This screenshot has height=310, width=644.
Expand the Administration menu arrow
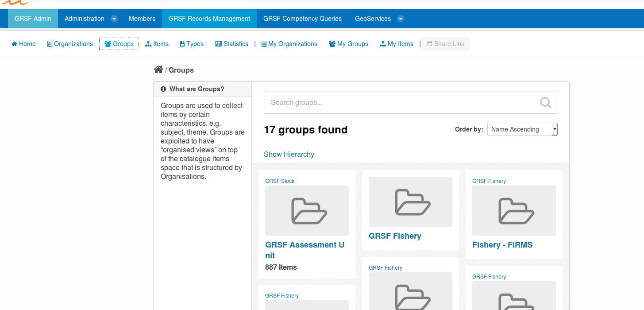tap(114, 19)
